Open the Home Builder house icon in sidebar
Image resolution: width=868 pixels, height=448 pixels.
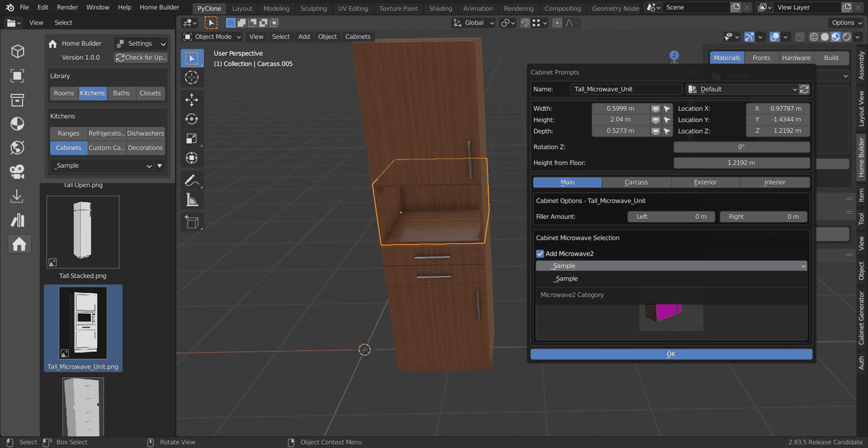(19, 244)
